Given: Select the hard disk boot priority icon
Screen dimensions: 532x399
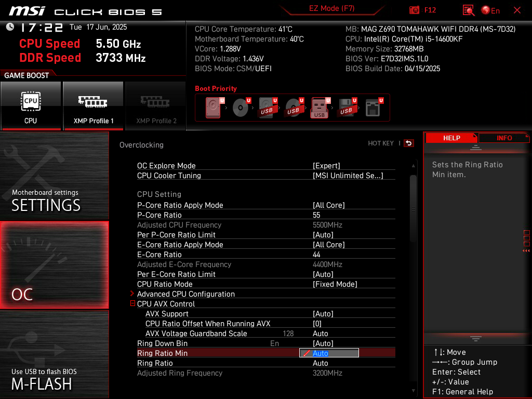Looking at the screenshot, I should [x=214, y=108].
